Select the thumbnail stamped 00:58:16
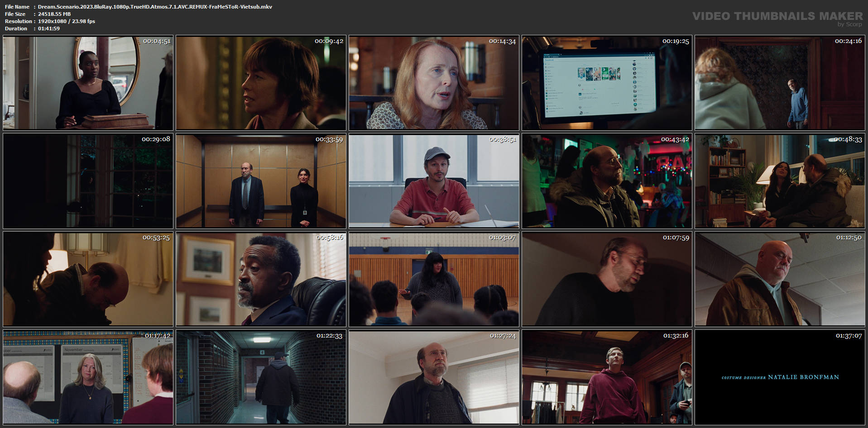 (x=261, y=279)
